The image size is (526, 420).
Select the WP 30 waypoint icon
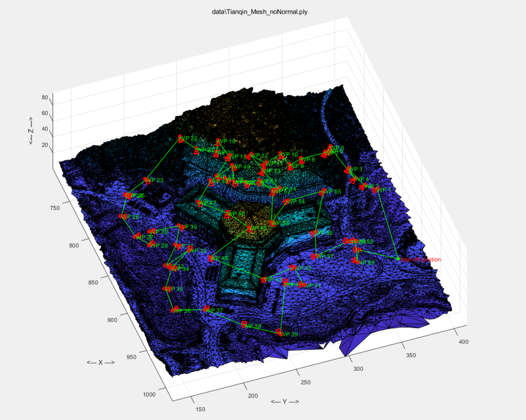[x=181, y=227]
